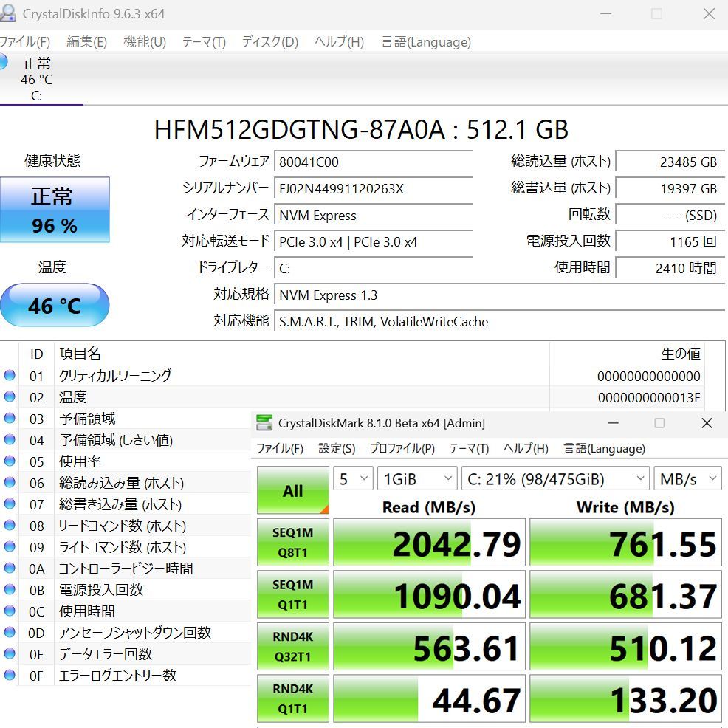Close the CrystalDiskMark window

click(x=707, y=423)
